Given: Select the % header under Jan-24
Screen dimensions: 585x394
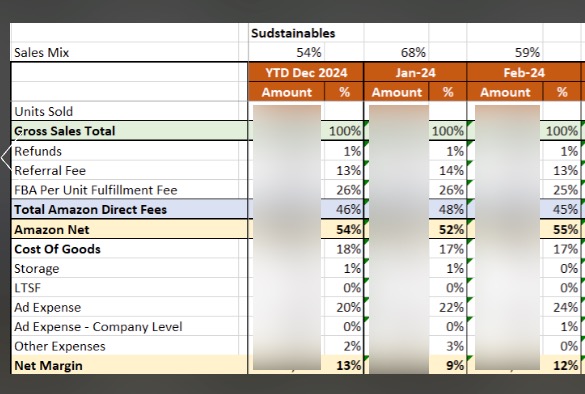Looking at the screenshot, I should click(x=448, y=92).
